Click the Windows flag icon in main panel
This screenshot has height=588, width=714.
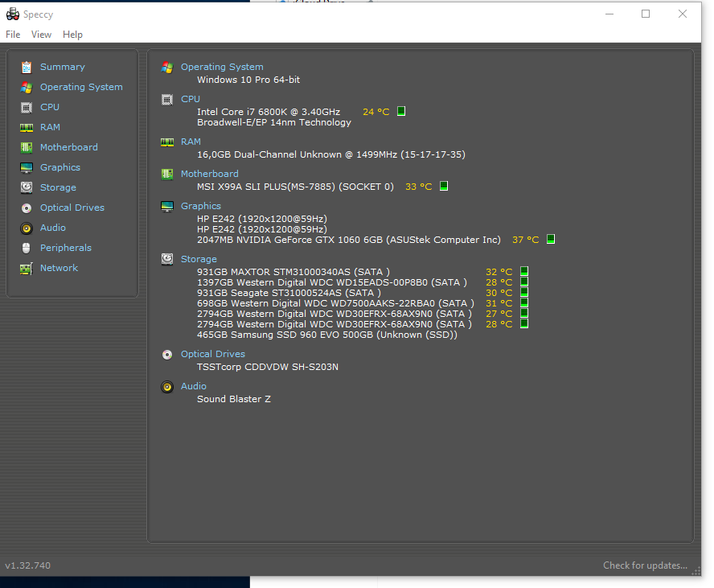pos(167,68)
